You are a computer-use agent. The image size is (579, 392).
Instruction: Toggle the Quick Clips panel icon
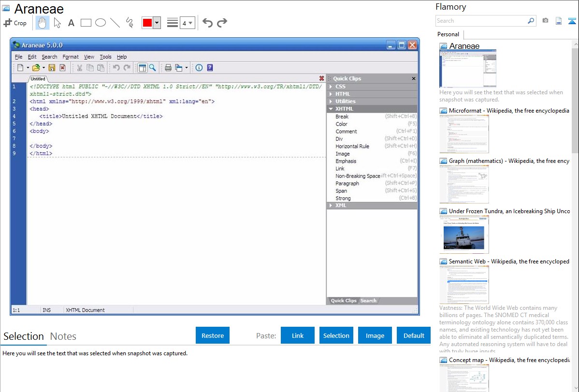click(x=142, y=68)
